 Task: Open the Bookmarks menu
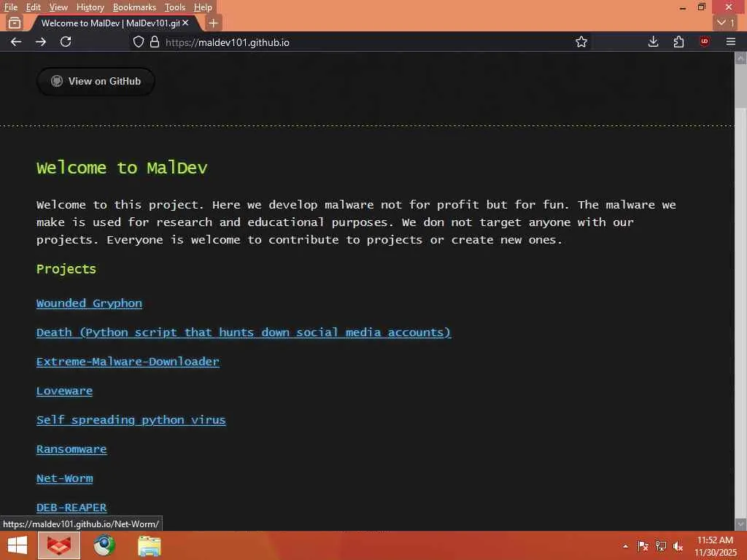coord(134,7)
